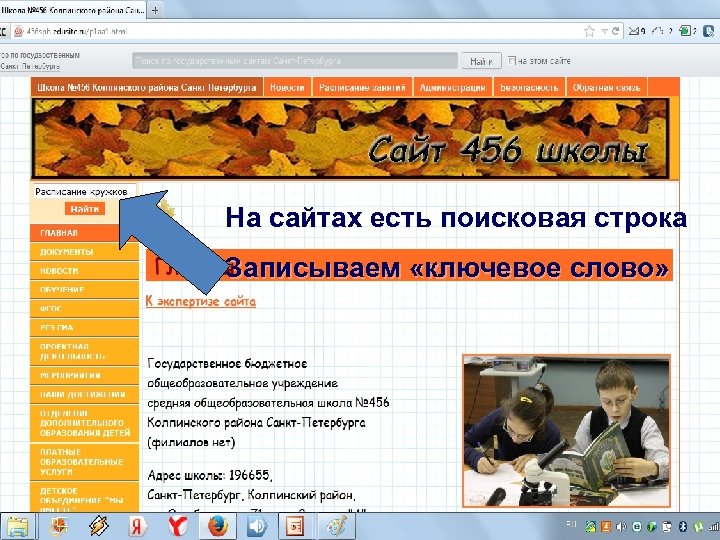
Task: Follow the 'К экспертизе сайта' link
Action: click(x=201, y=302)
